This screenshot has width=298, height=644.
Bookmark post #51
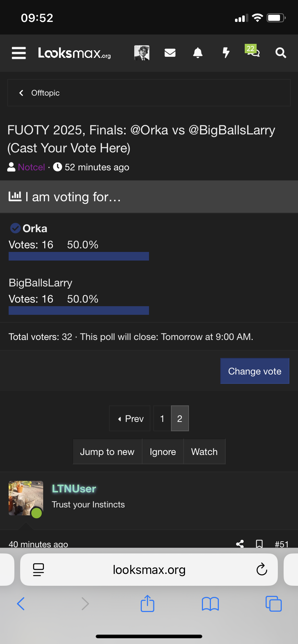point(259,544)
